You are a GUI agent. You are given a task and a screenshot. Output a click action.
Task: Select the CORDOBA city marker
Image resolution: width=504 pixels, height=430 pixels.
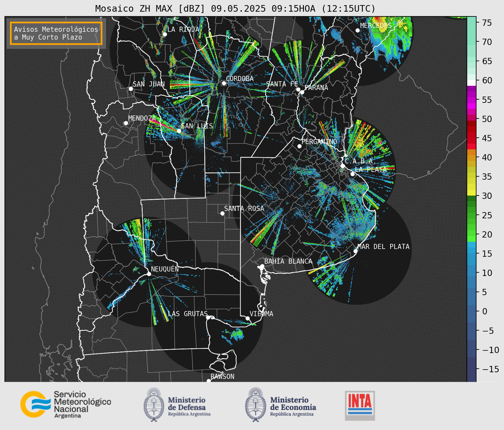coord(224,83)
